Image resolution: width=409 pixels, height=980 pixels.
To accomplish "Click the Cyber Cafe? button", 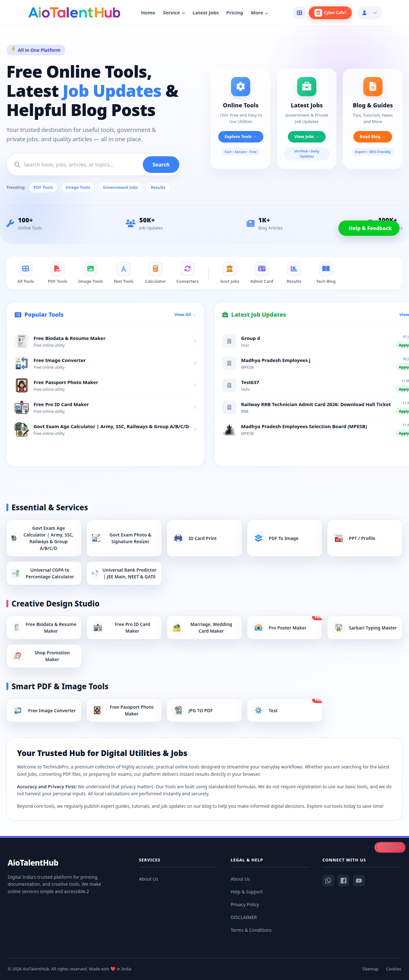I will [330, 12].
